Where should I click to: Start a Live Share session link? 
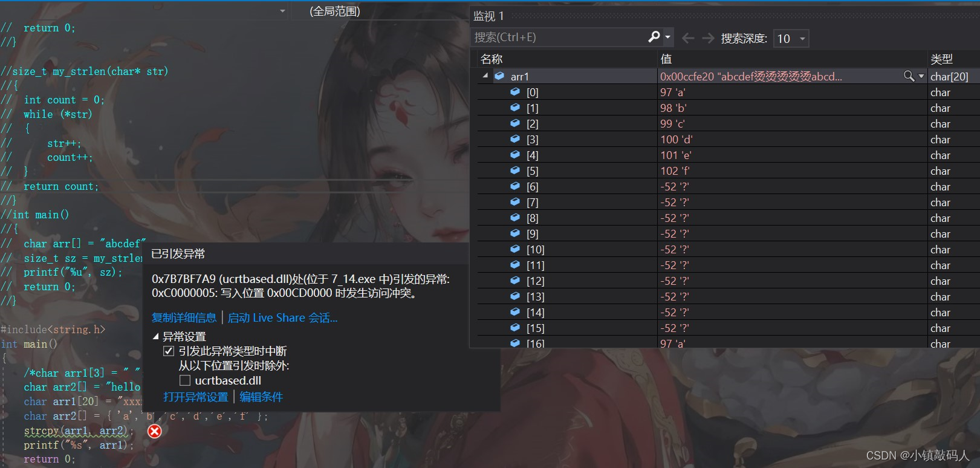pos(282,317)
